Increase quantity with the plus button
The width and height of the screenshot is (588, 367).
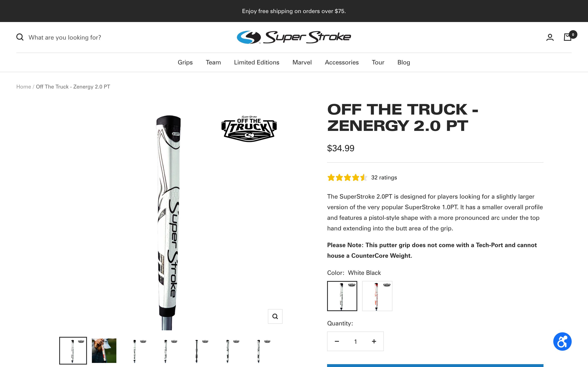tap(374, 341)
